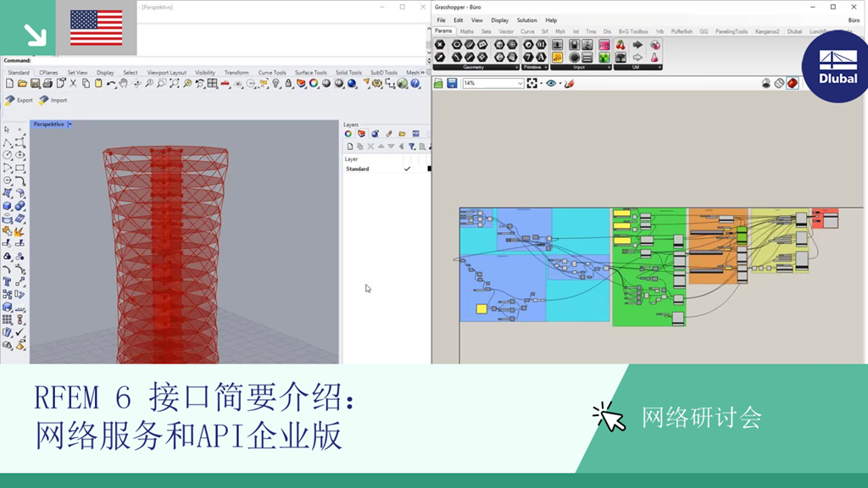Open the Solution menu in Grasshopper

point(528,22)
